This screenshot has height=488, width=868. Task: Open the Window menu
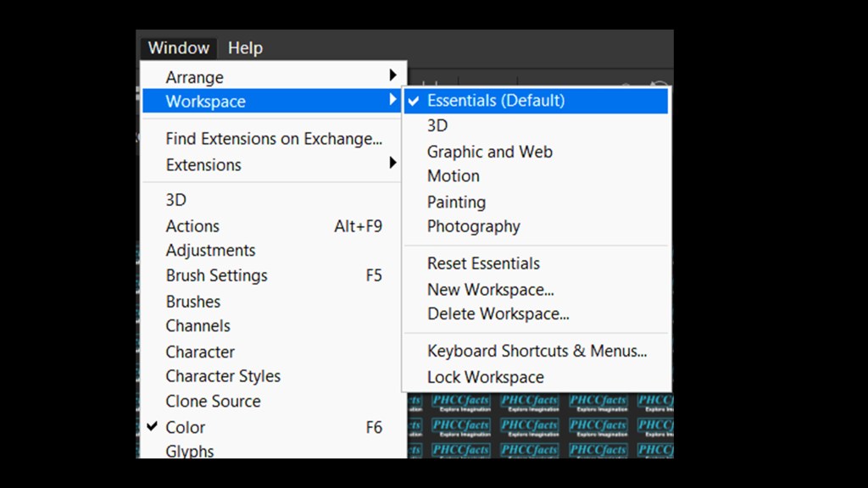(x=178, y=48)
